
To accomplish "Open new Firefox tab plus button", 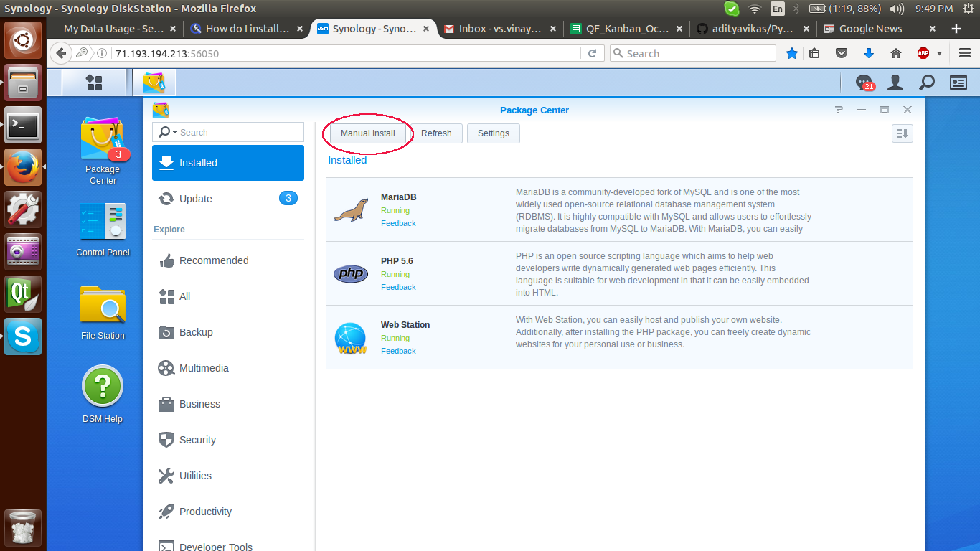I will pyautogui.click(x=956, y=29).
